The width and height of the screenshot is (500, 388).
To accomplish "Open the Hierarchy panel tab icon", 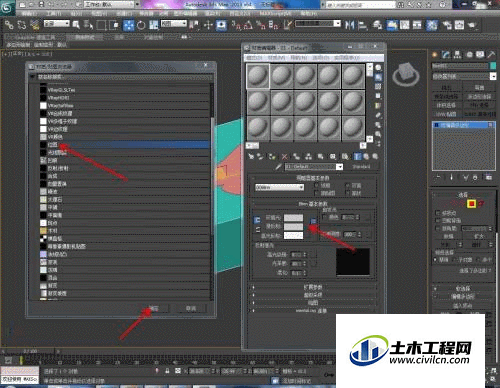I will [457, 54].
